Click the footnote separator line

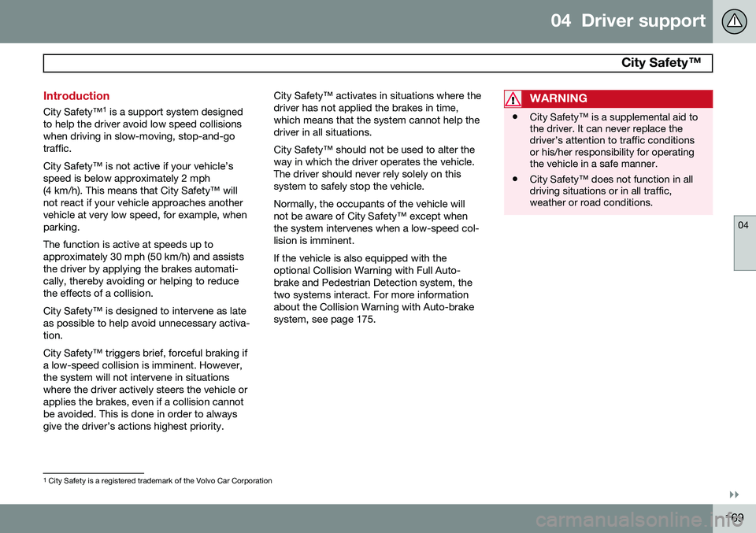pyautogui.click(x=94, y=473)
